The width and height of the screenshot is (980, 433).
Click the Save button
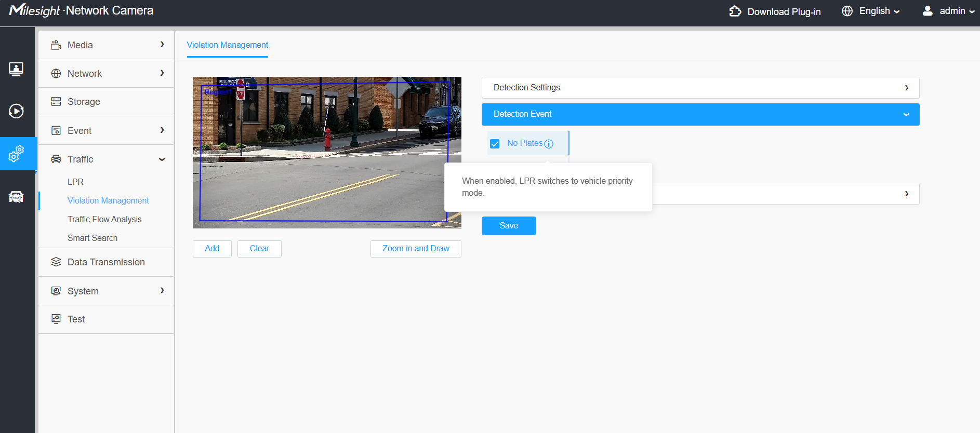pyautogui.click(x=509, y=226)
